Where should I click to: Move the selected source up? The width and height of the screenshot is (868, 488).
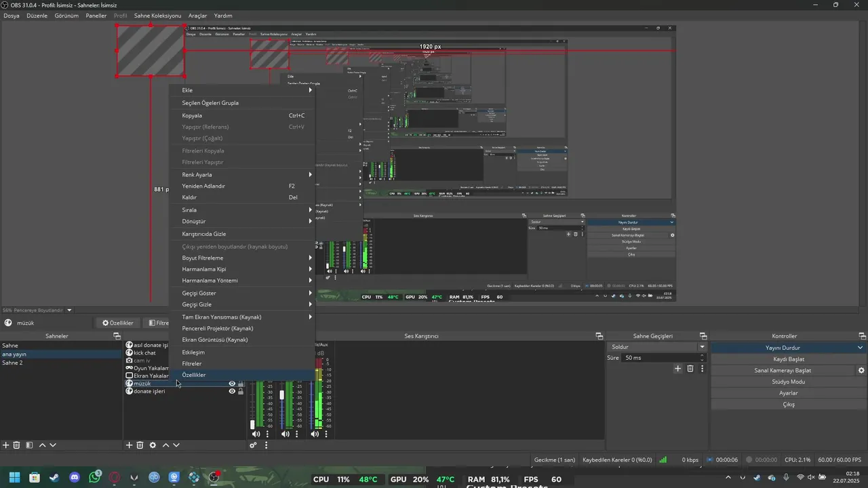click(x=165, y=445)
